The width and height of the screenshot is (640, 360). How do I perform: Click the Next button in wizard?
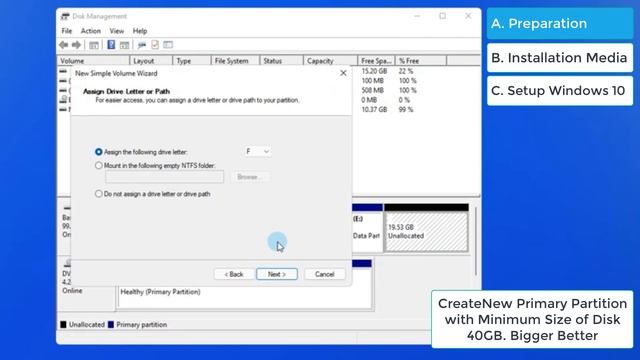click(x=277, y=274)
